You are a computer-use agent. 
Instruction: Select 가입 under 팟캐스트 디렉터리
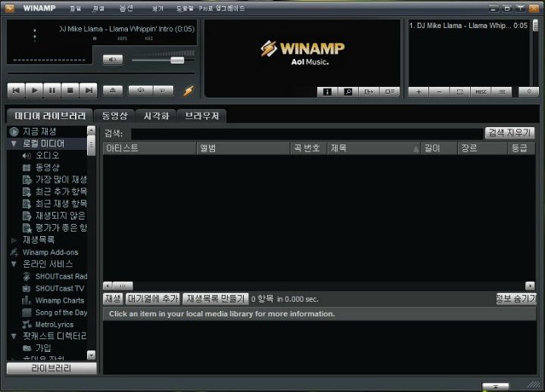(43, 348)
